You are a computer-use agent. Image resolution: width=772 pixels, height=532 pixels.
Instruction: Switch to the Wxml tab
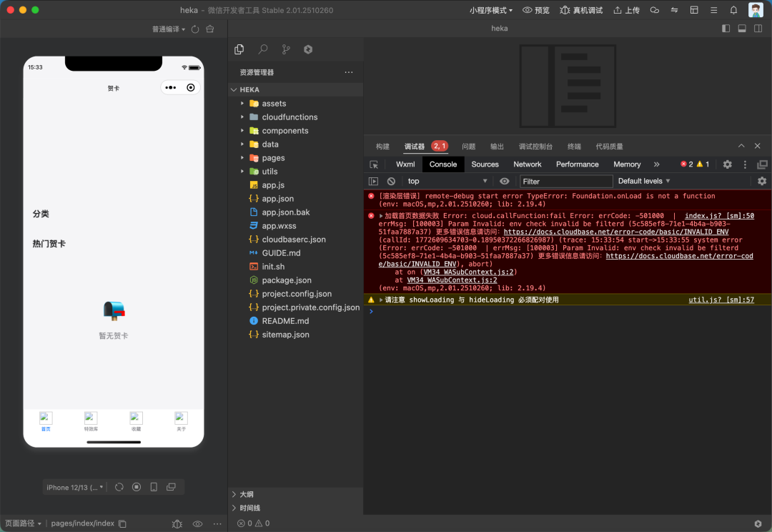pyautogui.click(x=405, y=164)
